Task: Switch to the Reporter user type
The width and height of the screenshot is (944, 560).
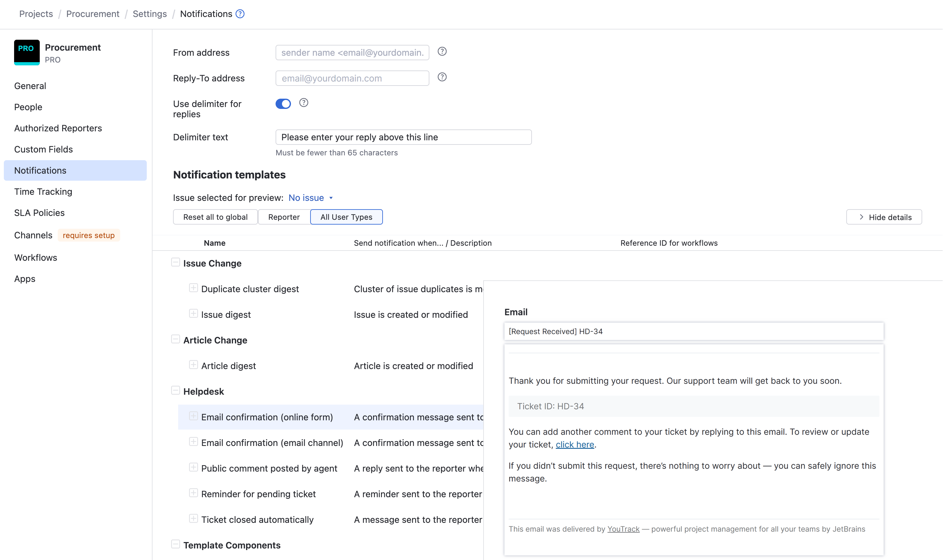Action: [284, 217]
